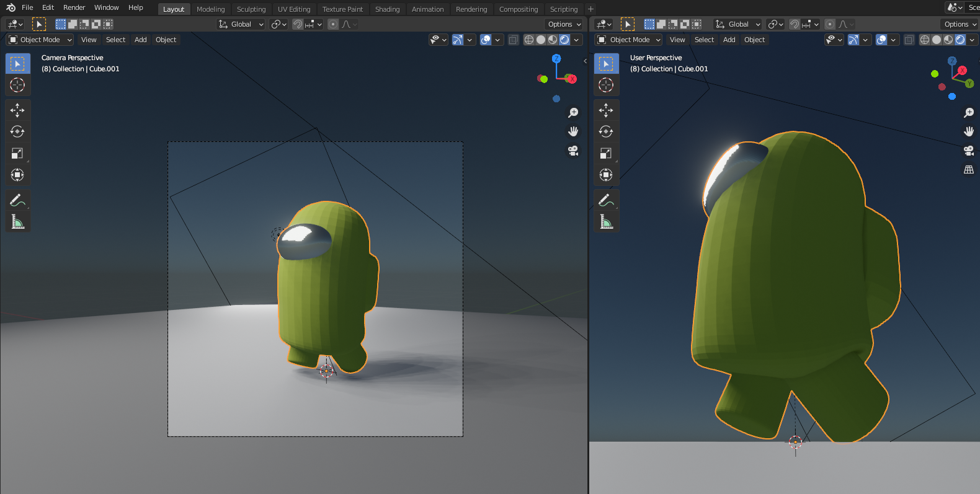This screenshot has height=494, width=980.
Task: Select the Move tool in left viewport
Action: coord(17,110)
